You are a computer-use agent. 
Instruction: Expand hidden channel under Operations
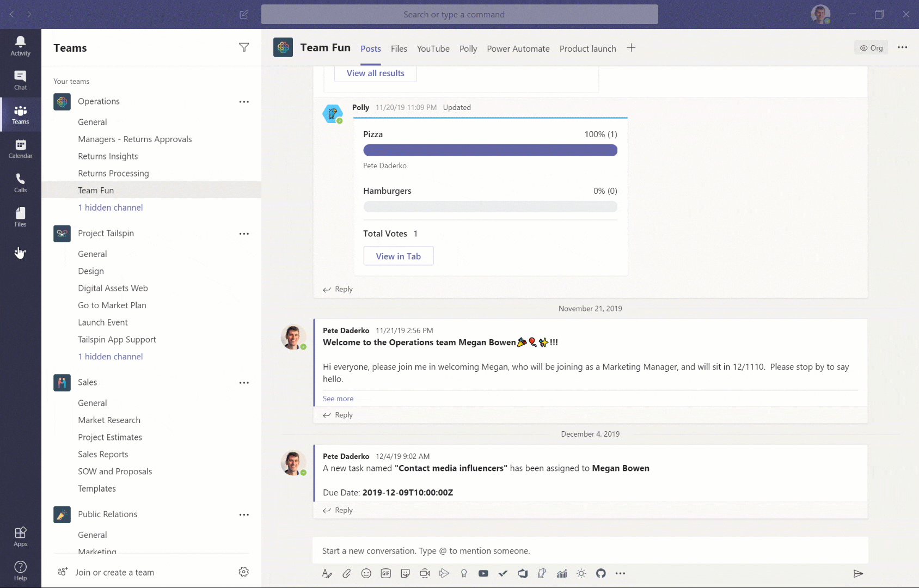click(111, 207)
